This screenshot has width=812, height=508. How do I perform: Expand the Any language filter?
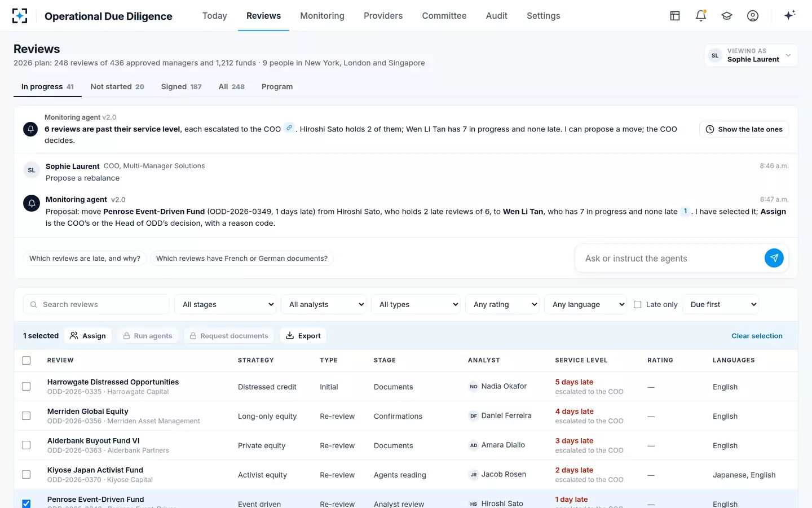coord(585,304)
